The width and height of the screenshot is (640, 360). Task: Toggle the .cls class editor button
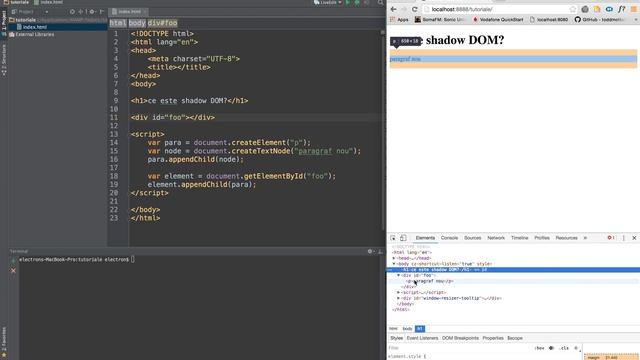(564, 348)
